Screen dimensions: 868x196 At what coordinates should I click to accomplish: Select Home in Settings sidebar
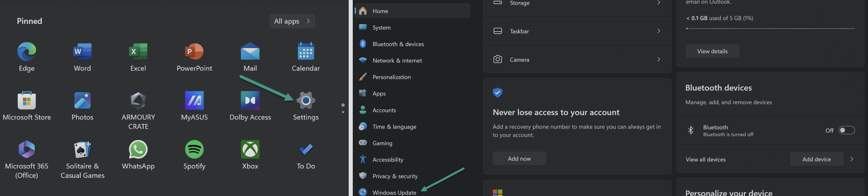pyautogui.click(x=412, y=11)
